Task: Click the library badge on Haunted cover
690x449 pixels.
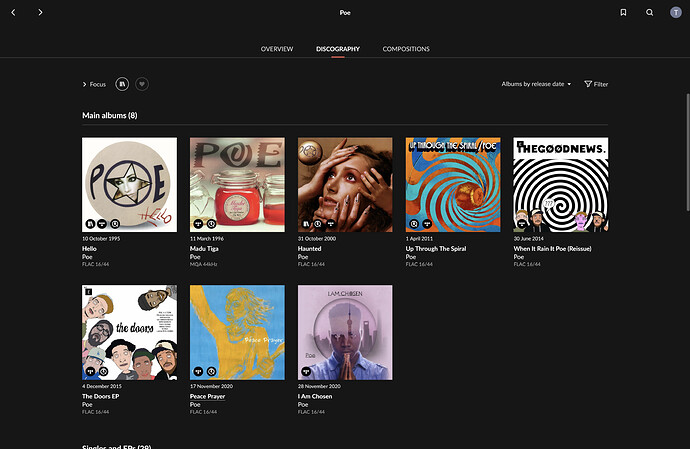Action: click(x=306, y=224)
